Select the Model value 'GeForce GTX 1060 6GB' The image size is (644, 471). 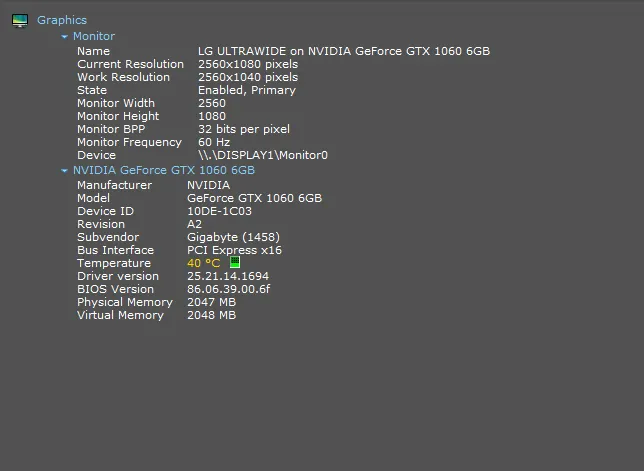tap(255, 198)
